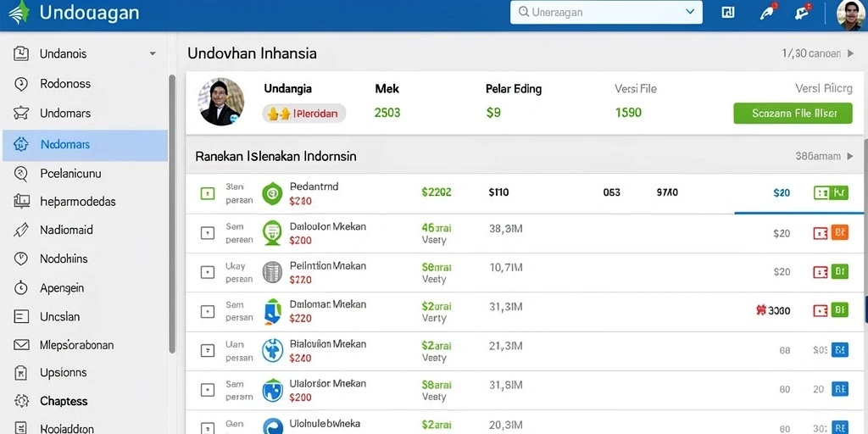The image size is (868, 434).
Task: Click the Bialovilon Mrekan row icon
Action: [x=272, y=350]
